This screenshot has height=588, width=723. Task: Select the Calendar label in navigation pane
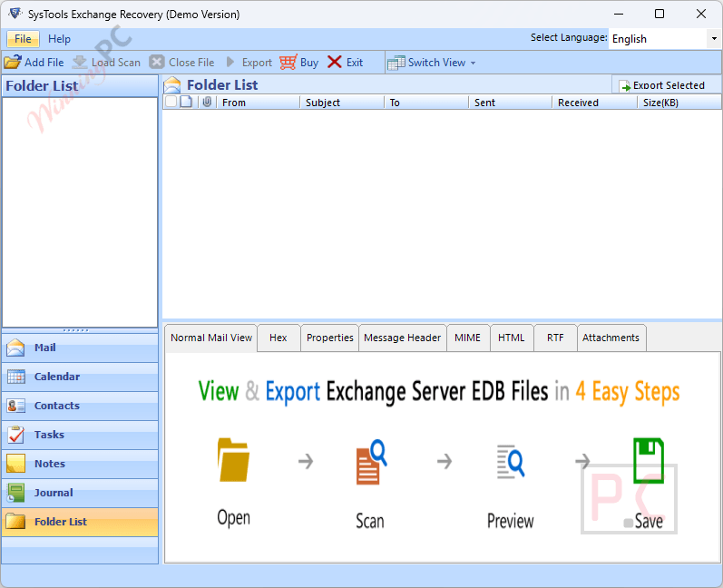pyautogui.click(x=57, y=377)
